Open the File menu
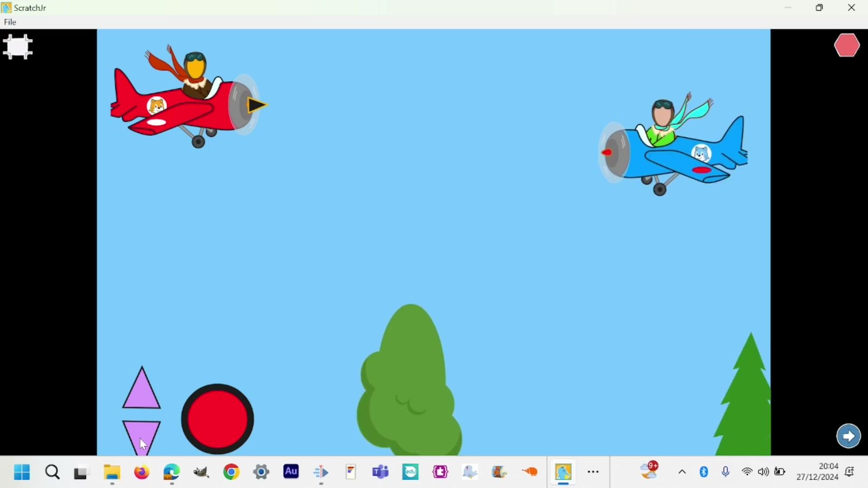The image size is (868, 488). [10, 22]
